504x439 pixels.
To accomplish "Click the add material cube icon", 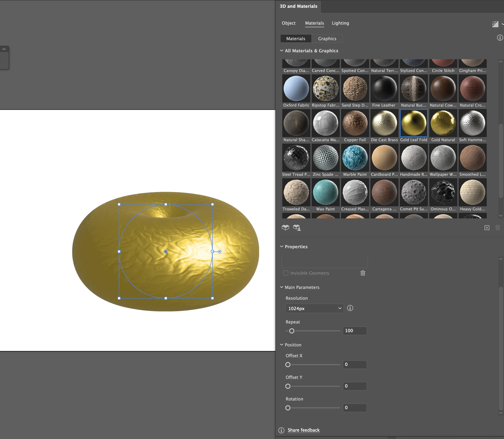I will 285,228.
